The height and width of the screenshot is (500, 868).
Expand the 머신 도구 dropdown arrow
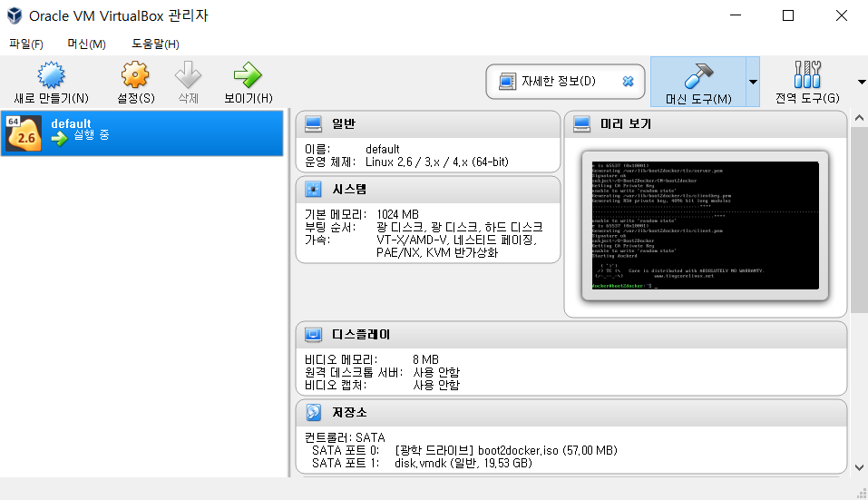point(753,82)
